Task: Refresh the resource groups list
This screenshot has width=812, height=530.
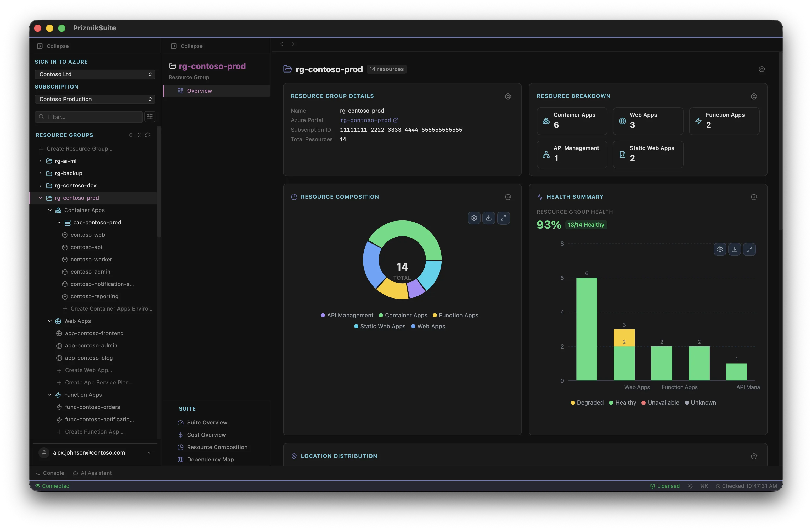Action: (x=148, y=135)
